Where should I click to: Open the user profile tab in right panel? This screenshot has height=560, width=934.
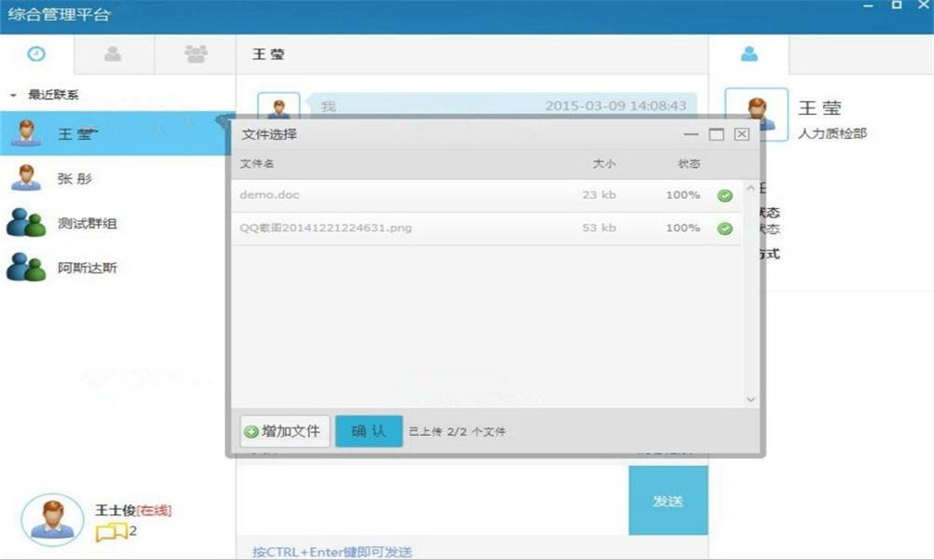tap(749, 54)
